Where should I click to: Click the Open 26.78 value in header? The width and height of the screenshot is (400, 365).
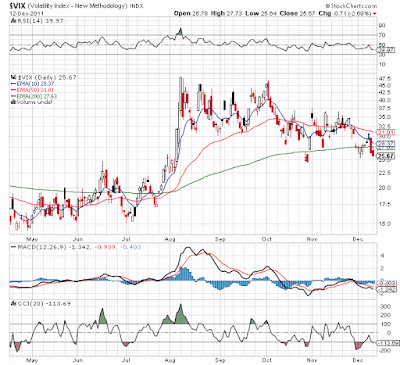(191, 13)
